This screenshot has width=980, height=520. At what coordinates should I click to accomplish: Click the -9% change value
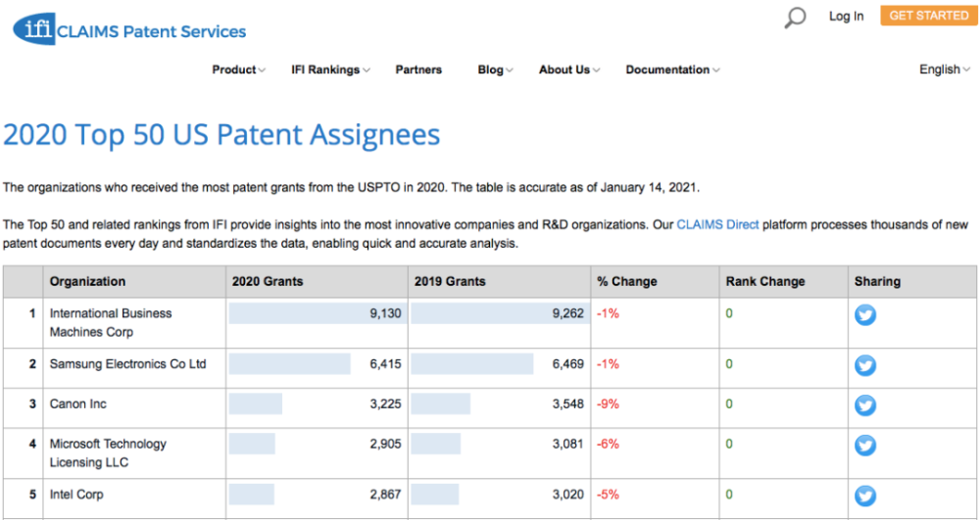coord(609,403)
